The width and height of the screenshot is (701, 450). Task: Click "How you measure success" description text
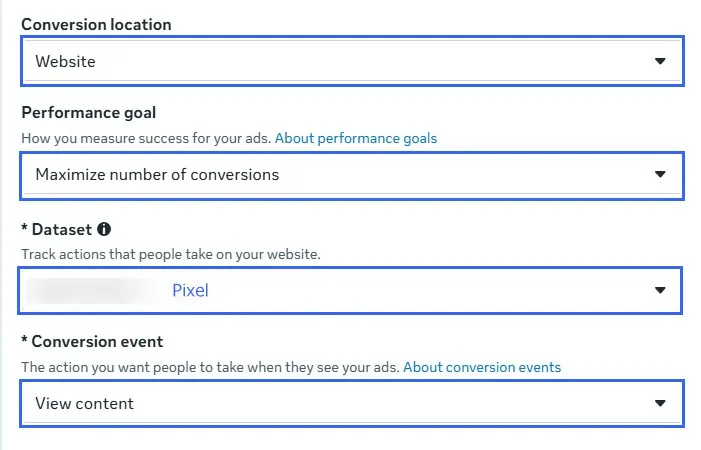146,139
